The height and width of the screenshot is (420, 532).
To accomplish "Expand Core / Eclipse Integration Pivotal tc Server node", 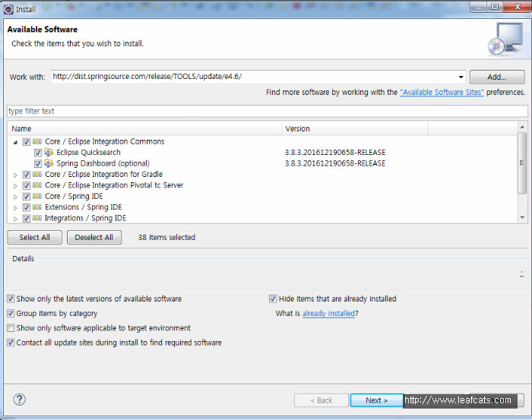I will [15, 186].
